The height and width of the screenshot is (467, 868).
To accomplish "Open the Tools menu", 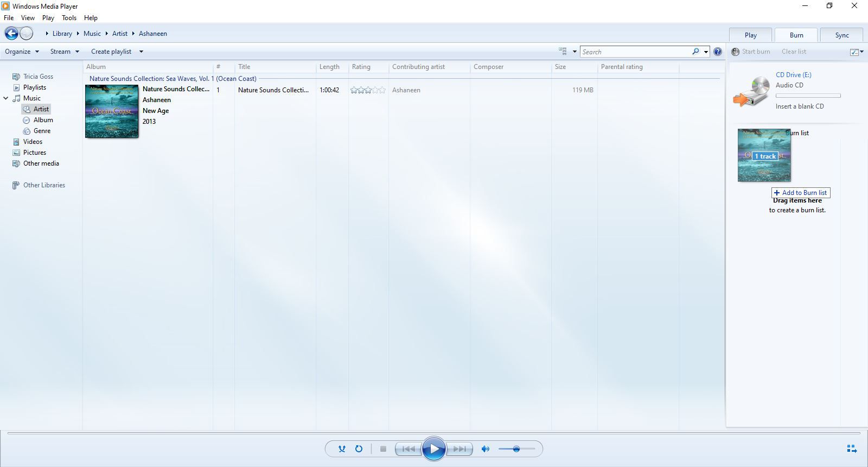I will click(69, 17).
